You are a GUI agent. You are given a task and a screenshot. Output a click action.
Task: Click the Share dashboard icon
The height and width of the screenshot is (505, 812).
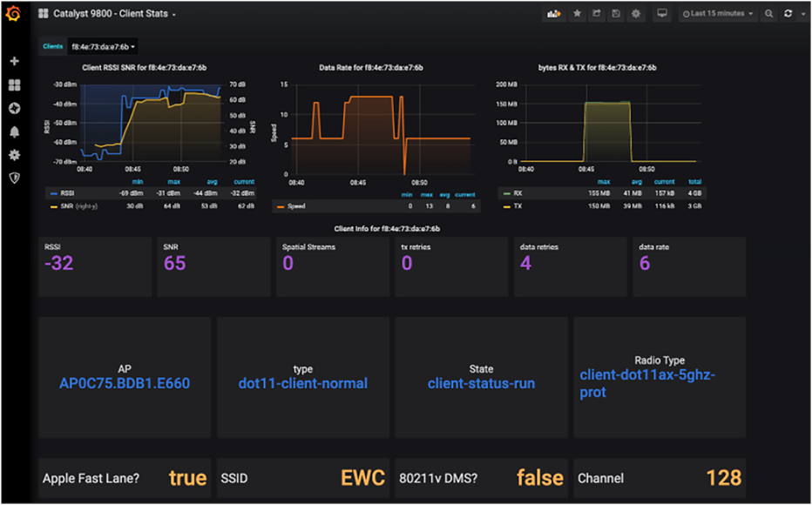pos(597,14)
